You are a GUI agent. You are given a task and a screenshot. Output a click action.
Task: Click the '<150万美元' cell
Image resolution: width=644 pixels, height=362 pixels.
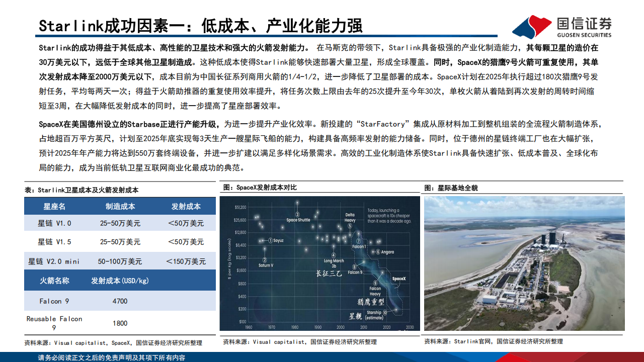point(186,261)
